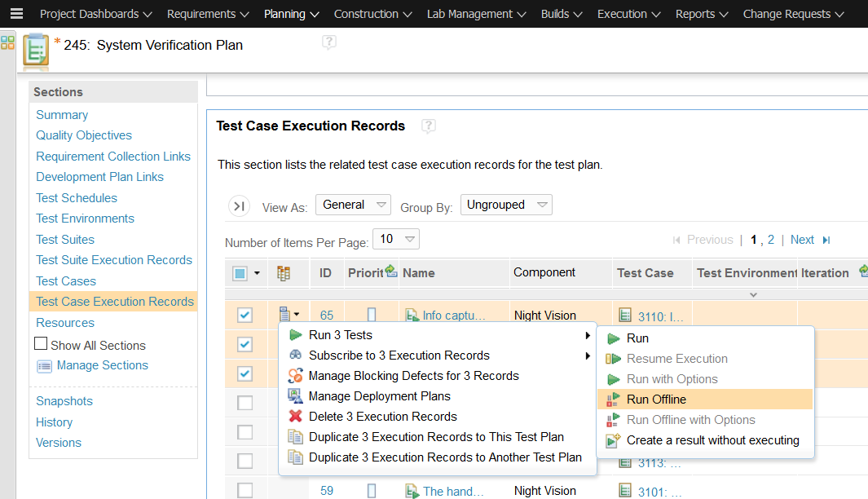Image resolution: width=868 pixels, height=499 pixels.
Task: Click the collapse panel arrow icon beside View As
Action: 239,206
